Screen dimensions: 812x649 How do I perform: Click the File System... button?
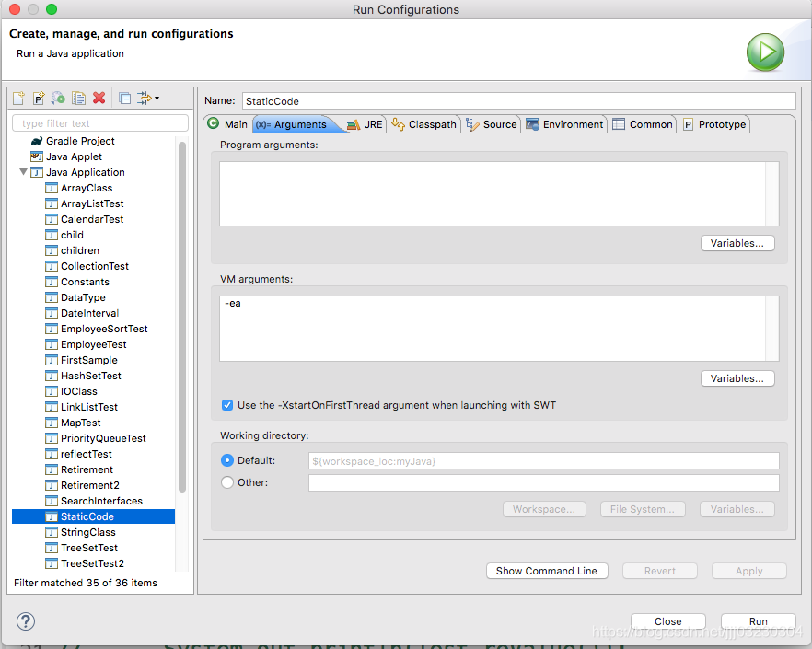pyautogui.click(x=643, y=509)
